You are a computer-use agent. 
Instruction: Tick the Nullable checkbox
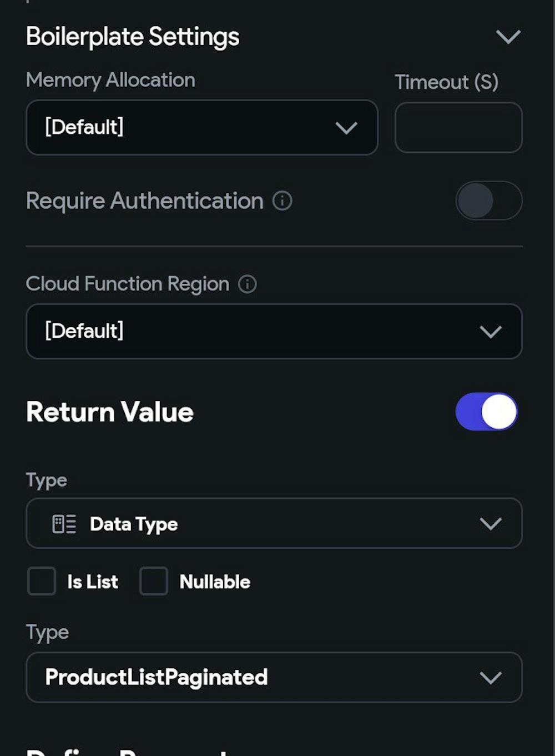[154, 581]
